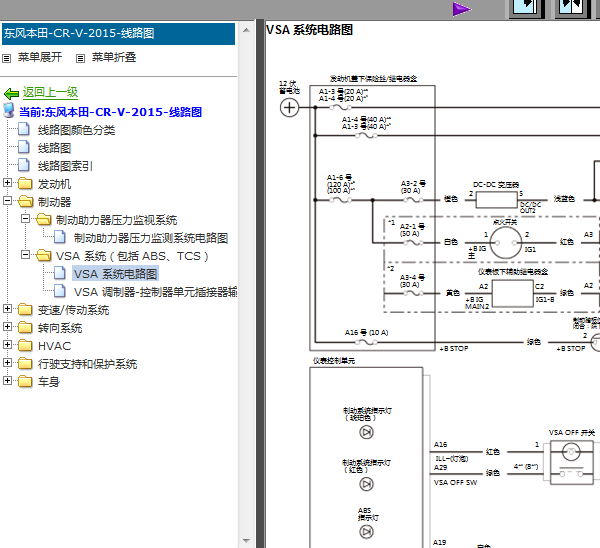Open the highlighted VSA 系统电路图 item

click(x=115, y=274)
